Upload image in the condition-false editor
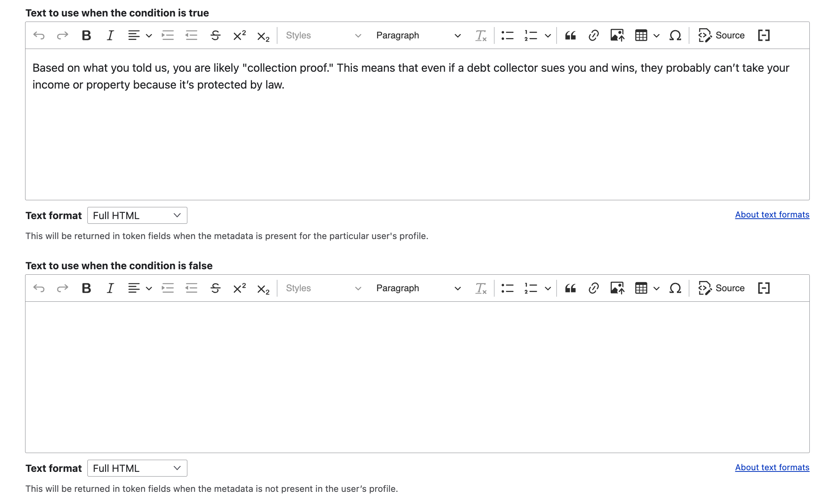This screenshot has height=504, width=838. pyautogui.click(x=617, y=288)
